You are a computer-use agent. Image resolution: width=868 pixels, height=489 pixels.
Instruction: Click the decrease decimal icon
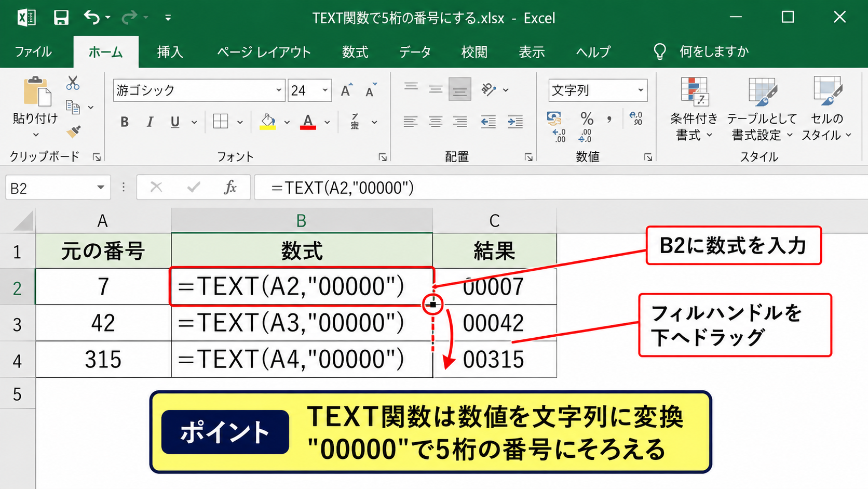tap(585, 137)
